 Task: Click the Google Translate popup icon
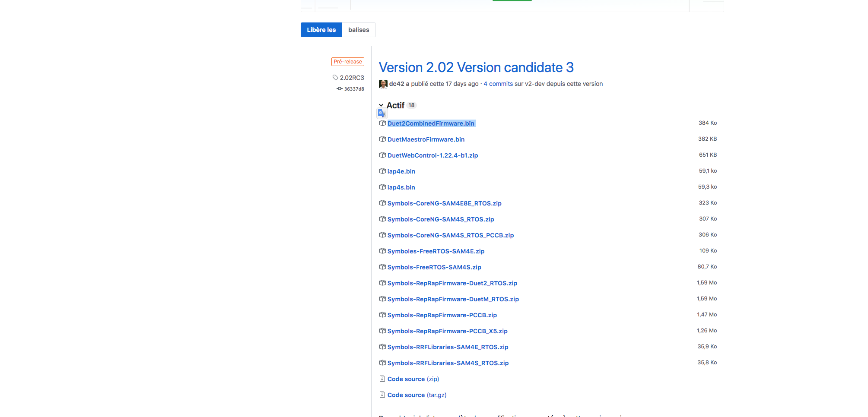click(x=382, y=114)
